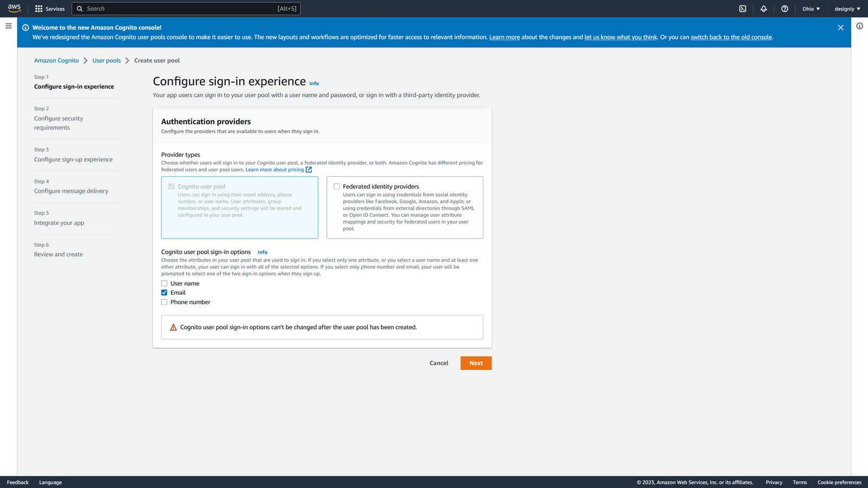Check the Federated identity providers option

pyautogui.click(x=336, y=186)
